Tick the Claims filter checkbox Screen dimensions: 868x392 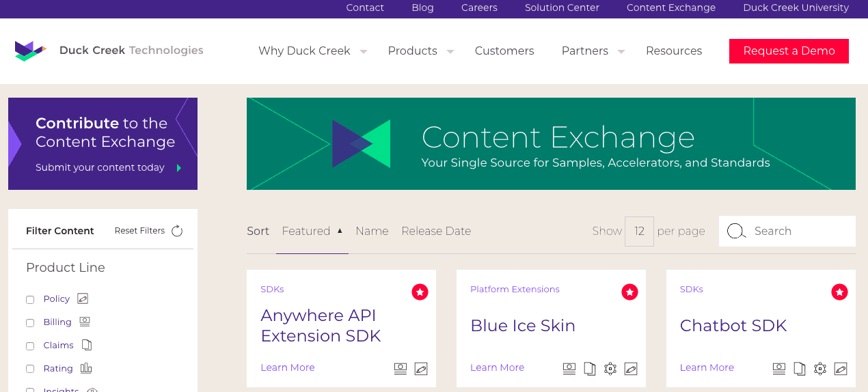[x=30, y=346]
